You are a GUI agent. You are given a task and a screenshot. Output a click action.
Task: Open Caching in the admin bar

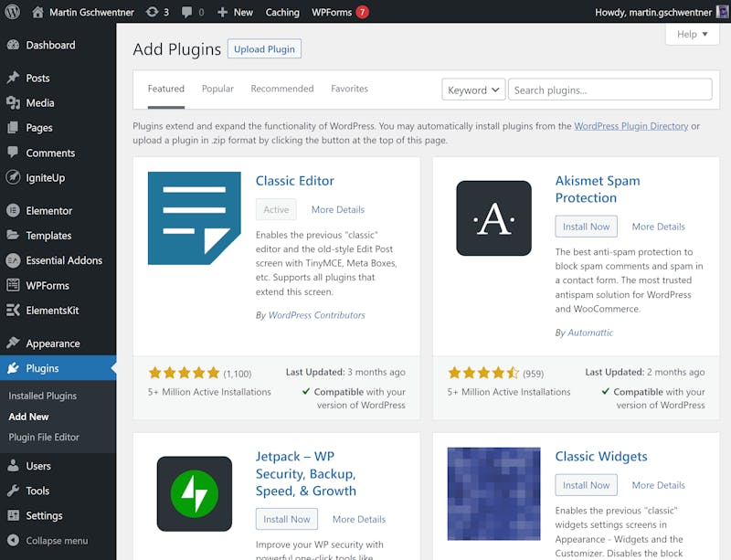click(x=282, y=12)
